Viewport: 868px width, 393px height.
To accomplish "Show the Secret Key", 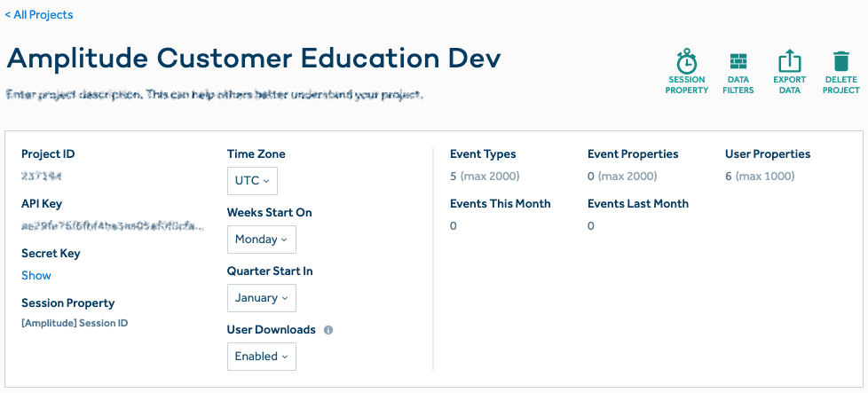I will tap(36, 276).
